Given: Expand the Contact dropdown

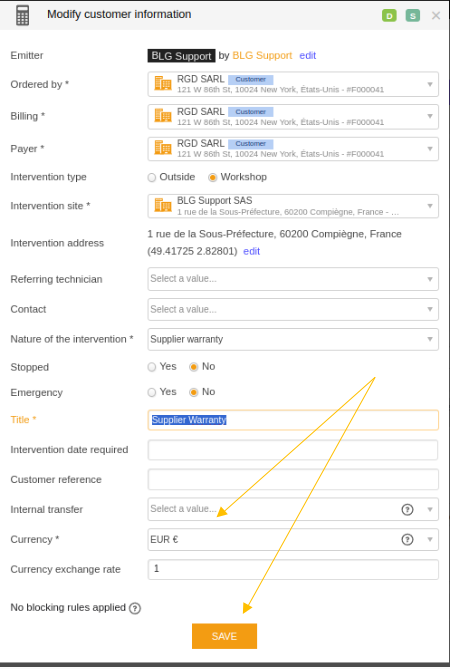Looking at the screenshot, I should 293,309.
